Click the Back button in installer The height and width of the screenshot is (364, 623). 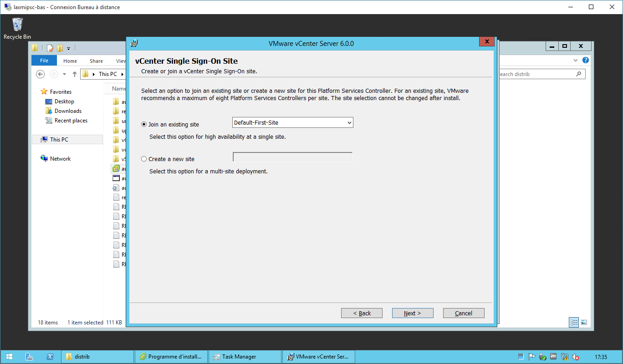coord(362,313)
